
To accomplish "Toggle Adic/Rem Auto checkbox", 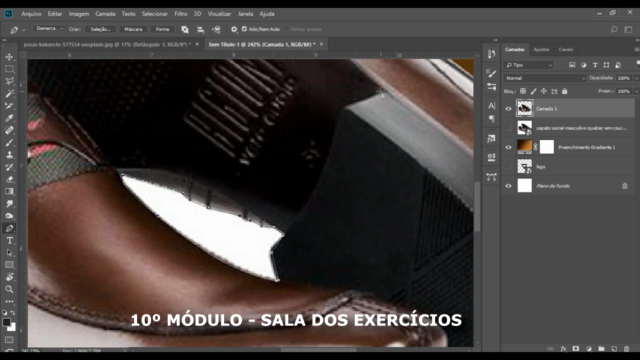I will pos(244,29).
